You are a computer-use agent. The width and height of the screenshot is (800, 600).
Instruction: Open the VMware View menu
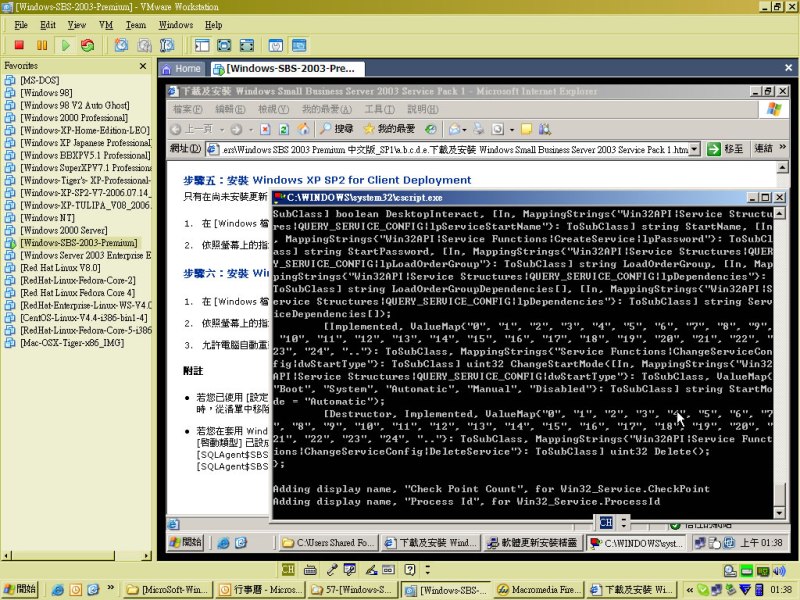77,25
